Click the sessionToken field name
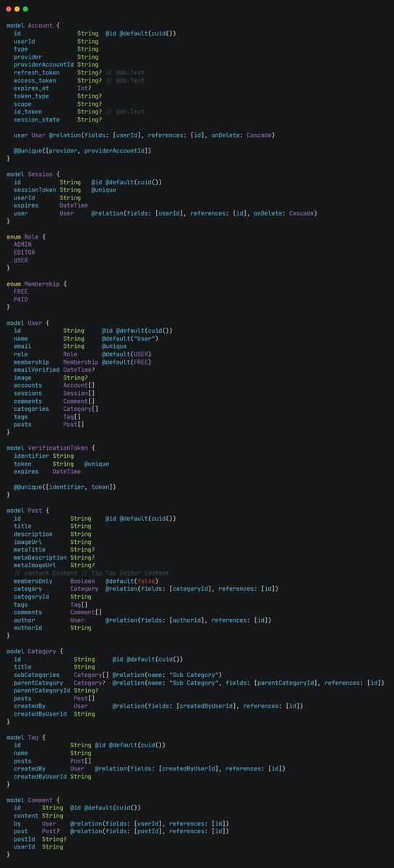394x868 pixels. (x=35, y=190)
